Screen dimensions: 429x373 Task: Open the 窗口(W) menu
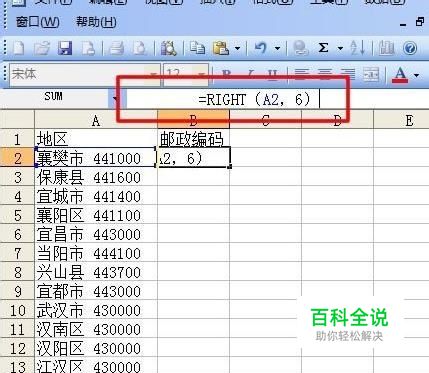click(37, 22)
